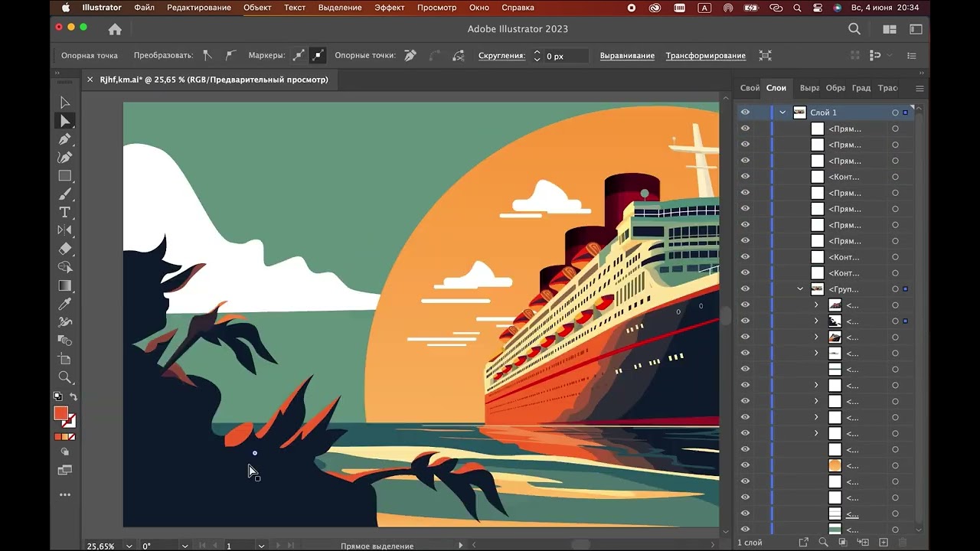Select the Eraser tool
This screenshot has width=980, height=551.
65,249
